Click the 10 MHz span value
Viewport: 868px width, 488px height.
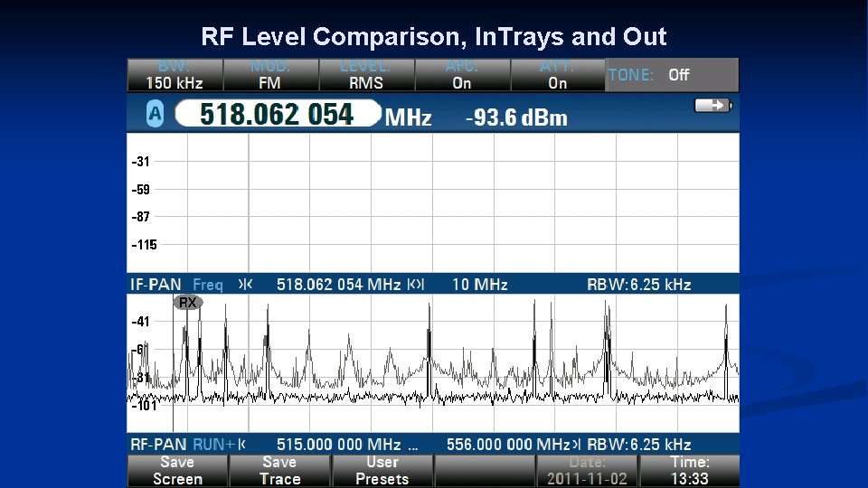(x=480, y=285)
